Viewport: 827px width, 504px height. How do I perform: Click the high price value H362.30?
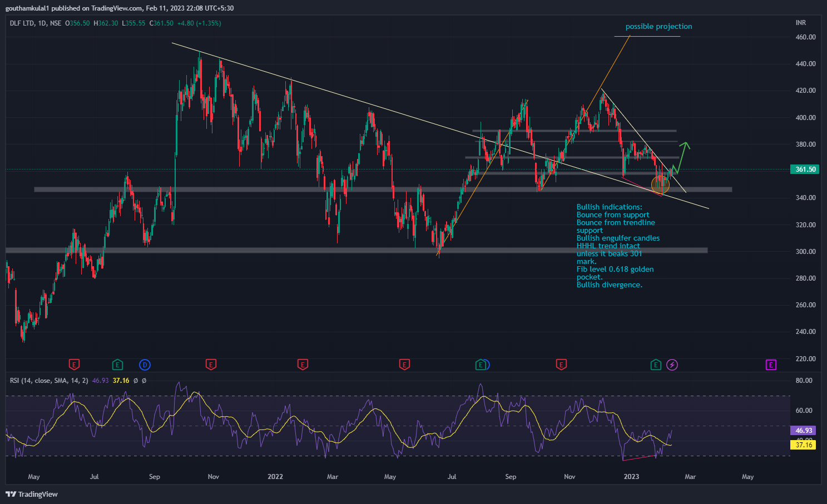coord(106,23)
